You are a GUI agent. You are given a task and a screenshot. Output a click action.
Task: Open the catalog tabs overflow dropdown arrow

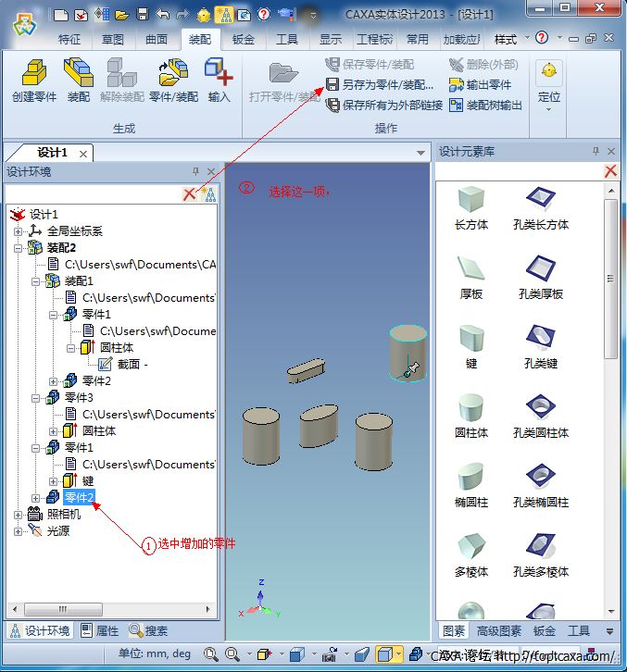pyautogui.click(x=609, y=631)
